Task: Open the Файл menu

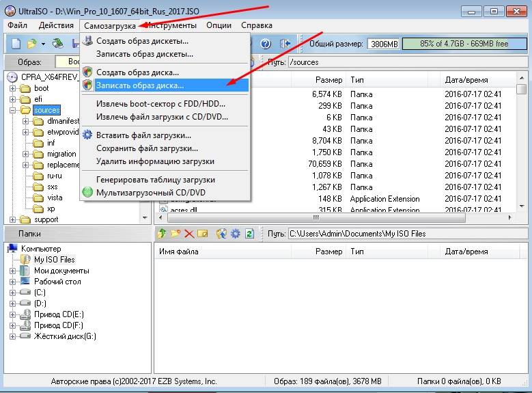Action: (17, 25)
